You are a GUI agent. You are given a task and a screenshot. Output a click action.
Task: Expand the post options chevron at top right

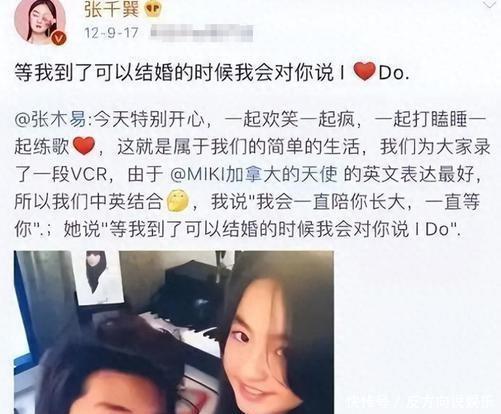[x=490, y=4]
